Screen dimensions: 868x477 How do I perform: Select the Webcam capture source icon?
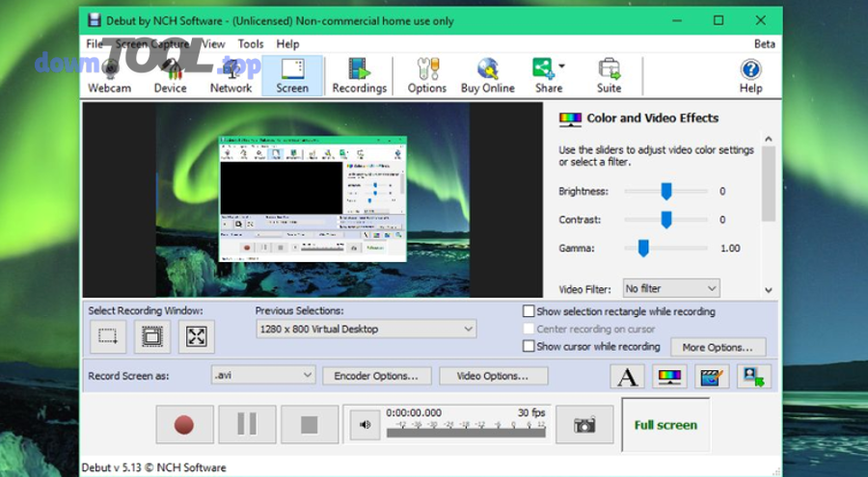pyautogui.click(x=109, y=75)
